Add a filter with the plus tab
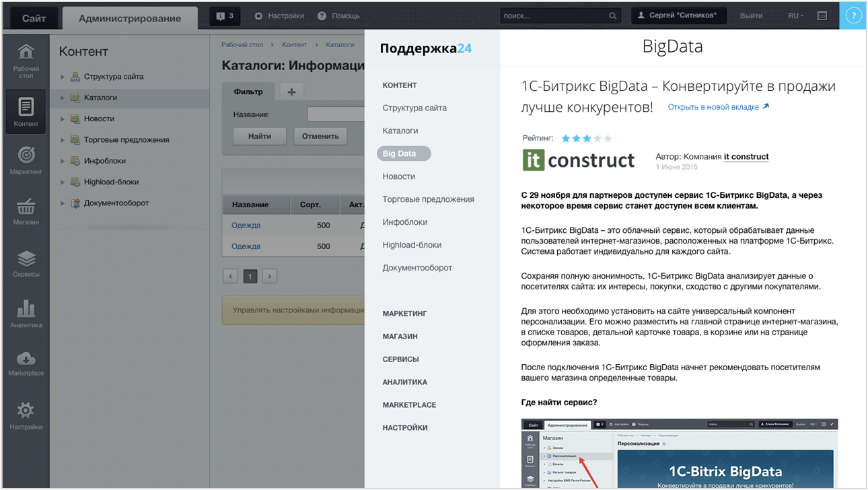This screenshot has width=868, height=490. 291,92
